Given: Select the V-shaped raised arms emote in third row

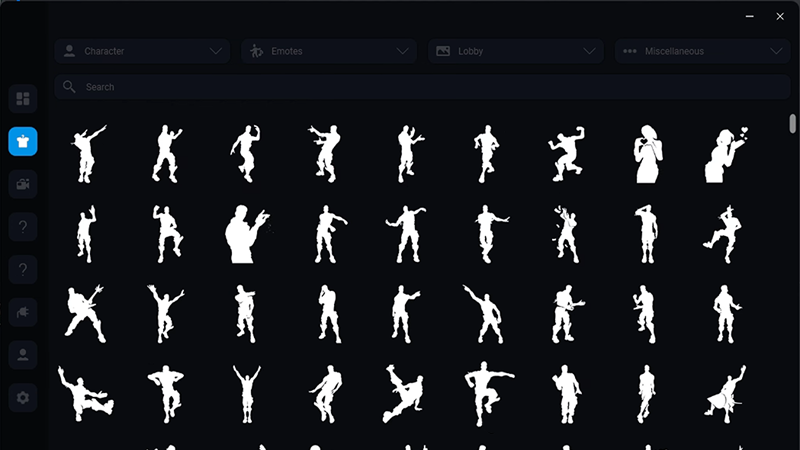Looking at the screenshot, I should [165, 314].
